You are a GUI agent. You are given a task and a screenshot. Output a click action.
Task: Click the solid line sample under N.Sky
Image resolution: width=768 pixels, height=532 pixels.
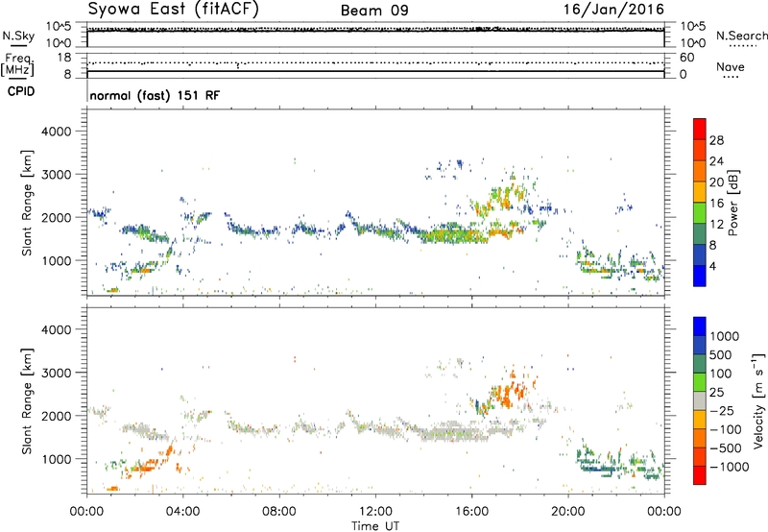coord(18,46)
